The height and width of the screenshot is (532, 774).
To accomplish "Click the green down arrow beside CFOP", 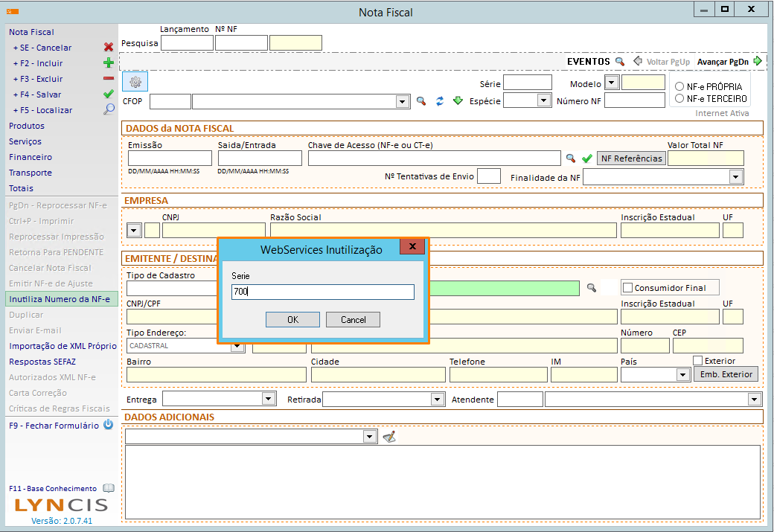I will (x=458, y=101).
